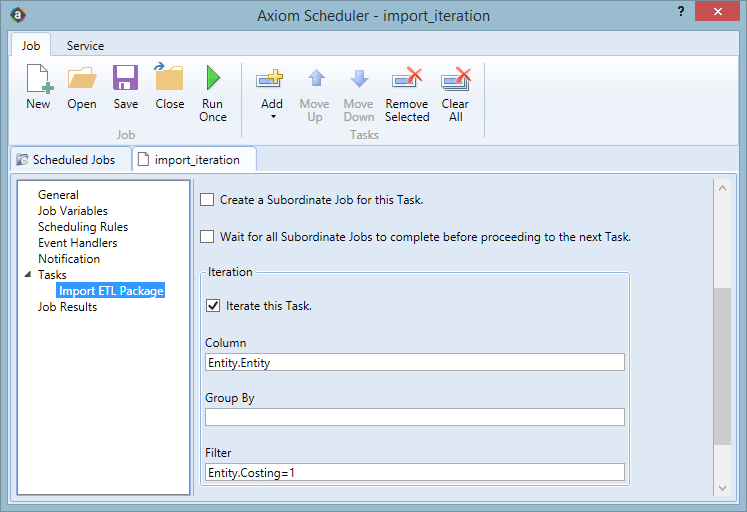The height and width of the screenshot is (512, 747).
Task: Click the Column field containing Entity.Entity
Action: coord(414,362)
